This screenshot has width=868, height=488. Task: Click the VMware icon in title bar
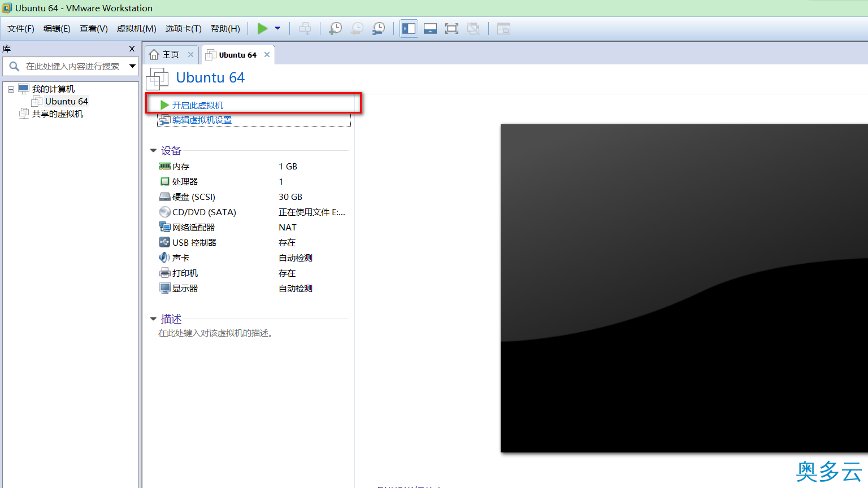click(7, 8)
